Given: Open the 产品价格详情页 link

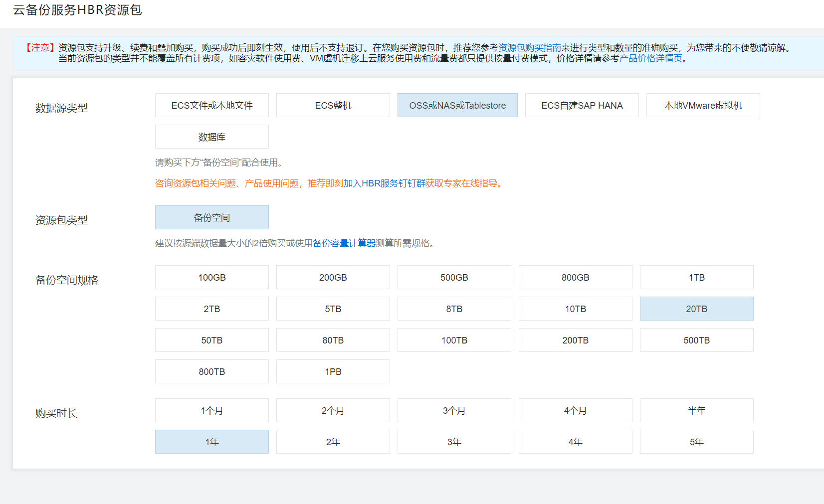Looking at the screenshot, I should pyautogui.click(x=651, y=58).
